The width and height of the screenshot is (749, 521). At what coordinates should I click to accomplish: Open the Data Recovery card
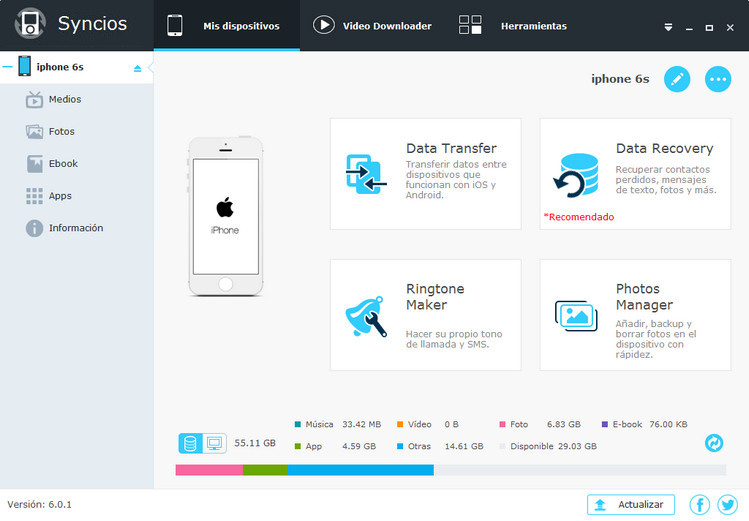(x=635, y=174)
